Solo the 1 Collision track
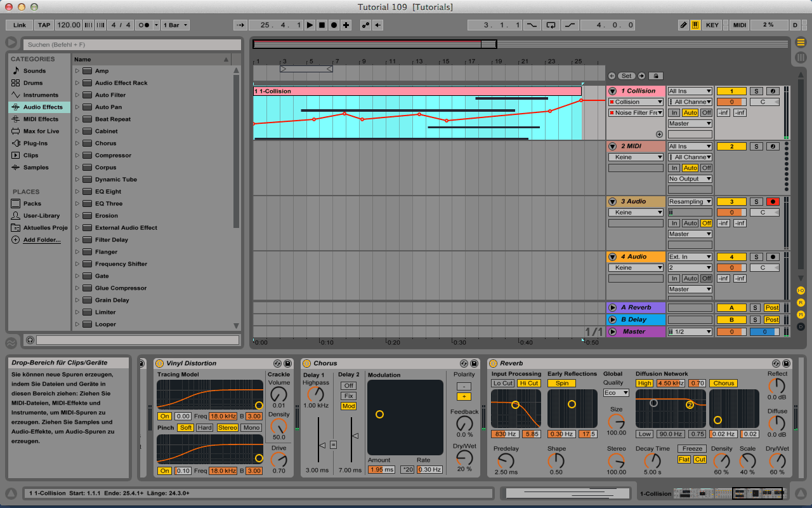The width and height of the screenshot is (812, 508). coord(756,91)
